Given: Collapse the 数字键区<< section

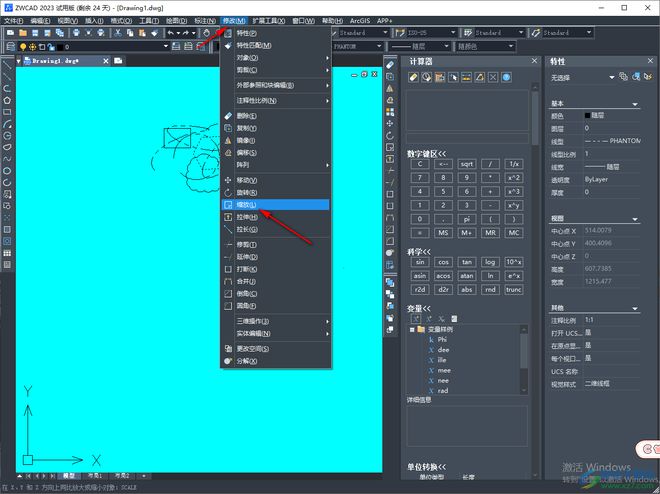Looking at the screenshot, I should pos(426,154).
